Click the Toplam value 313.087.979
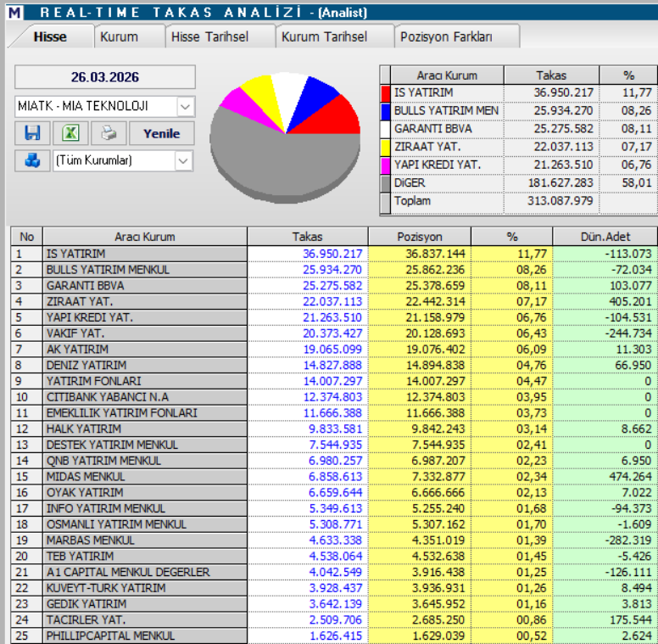Screen dimensions: 658x644 point(560,201)
